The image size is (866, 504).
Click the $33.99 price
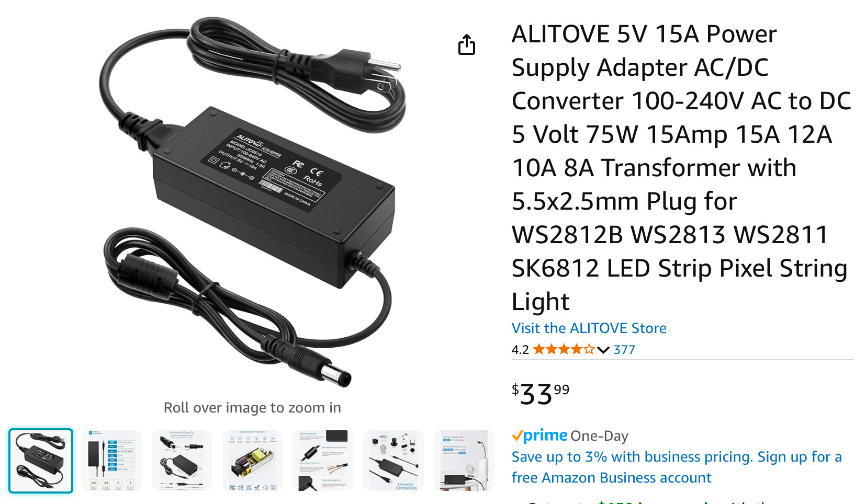[541, 394]
